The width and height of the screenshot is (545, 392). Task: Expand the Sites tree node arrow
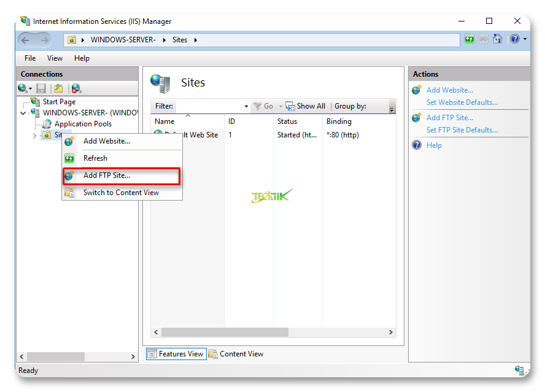tap(34, 136)
